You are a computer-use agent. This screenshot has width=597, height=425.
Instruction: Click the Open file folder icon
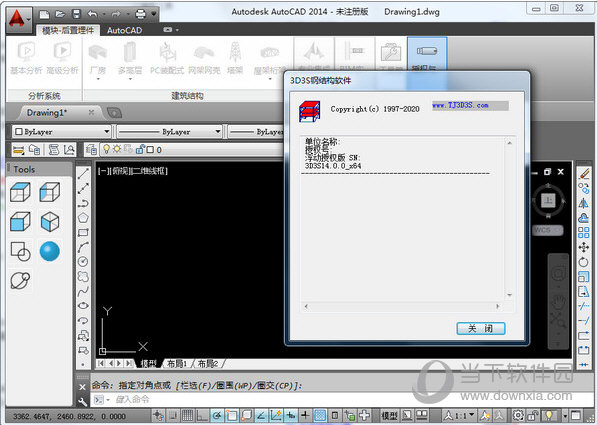(61, 14)
